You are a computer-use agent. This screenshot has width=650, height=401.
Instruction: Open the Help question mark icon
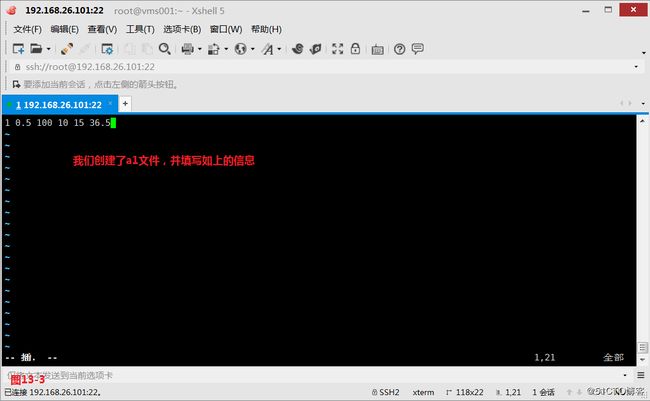[x=399, y=49]
